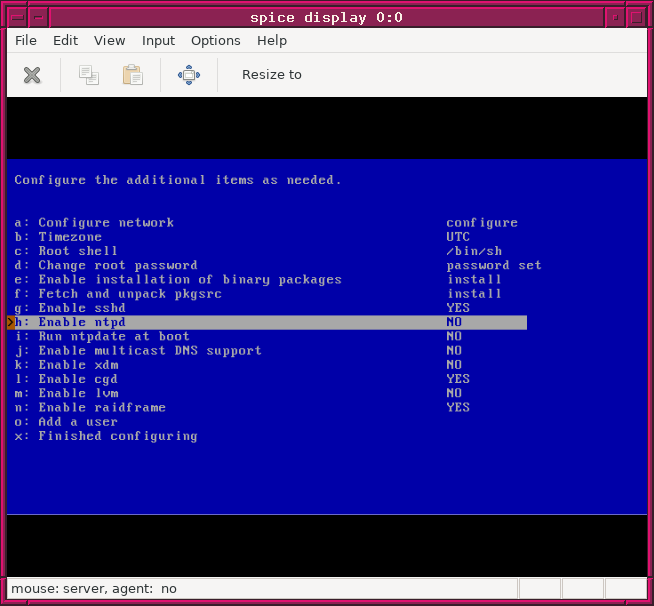Click the fullscreen toolbar icon
This screenshot has height=606, width=654.
pos(189,75)
